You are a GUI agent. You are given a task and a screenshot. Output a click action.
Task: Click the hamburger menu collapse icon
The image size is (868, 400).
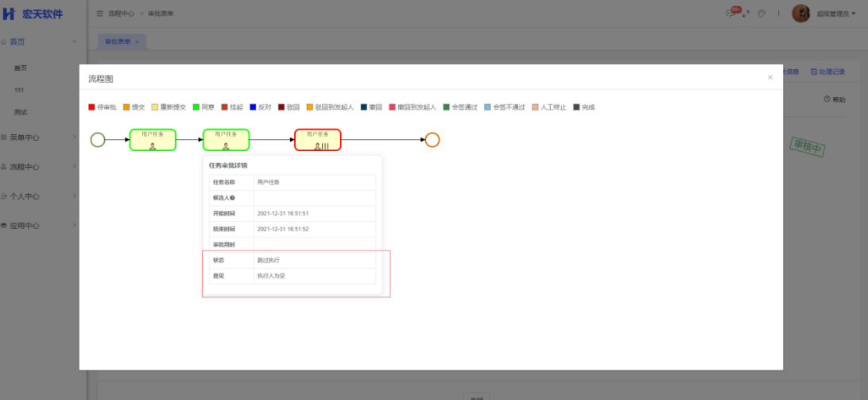[99, 14]
